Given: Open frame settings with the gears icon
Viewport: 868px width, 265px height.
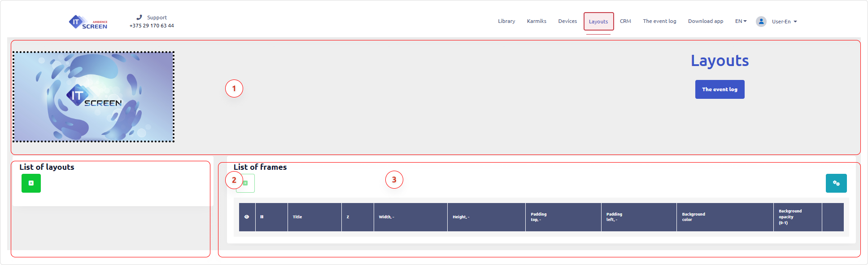Looking at the screenshot, I should pyautogui.click(x=836, y=183).
